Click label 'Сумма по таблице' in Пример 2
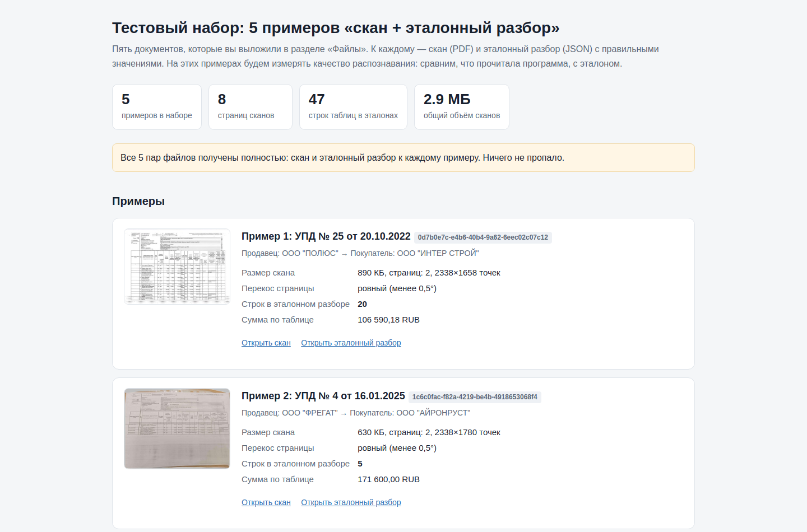807x532 pixels. (278, 479)
